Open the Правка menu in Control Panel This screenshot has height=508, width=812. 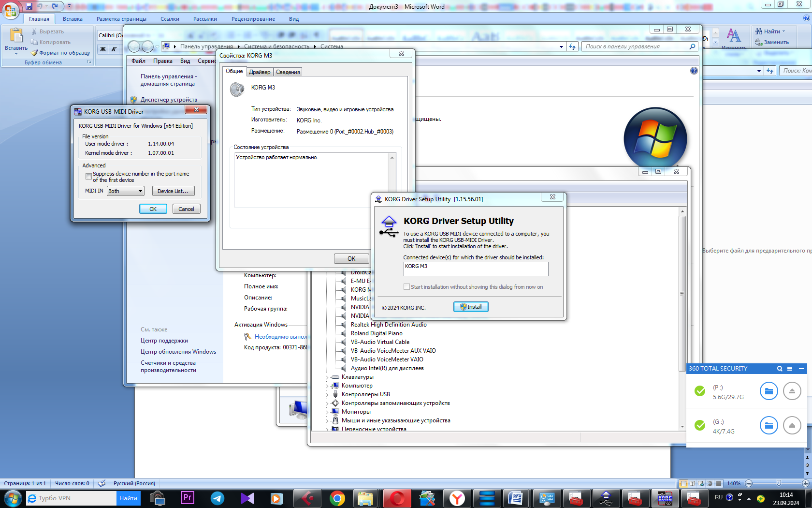coord(163,61)
